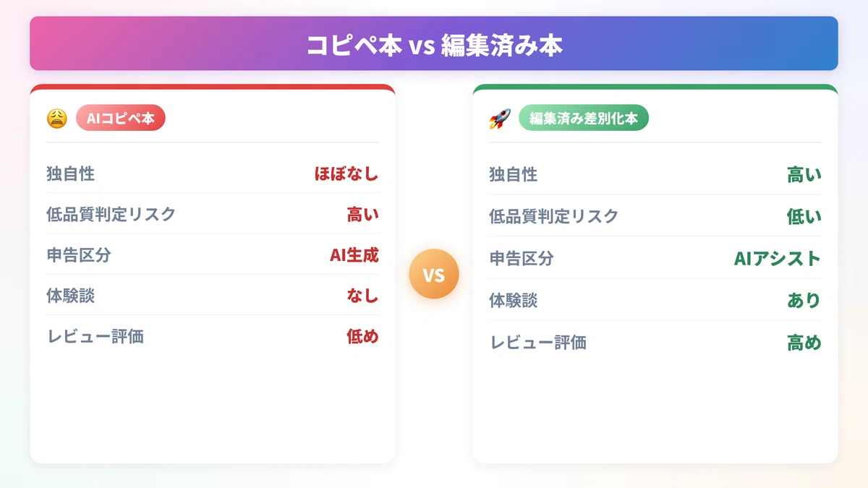Screen dimensions: 868x488
Task: Click the green 低い risk value
Action: click(804, 216)
